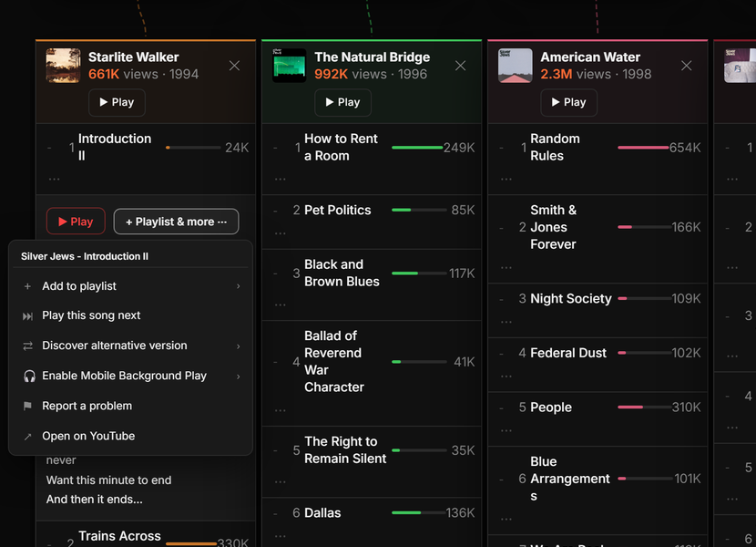Open ellipsis options under Night Society
Screen dimensions: 756x547
[x=506, y=322]
